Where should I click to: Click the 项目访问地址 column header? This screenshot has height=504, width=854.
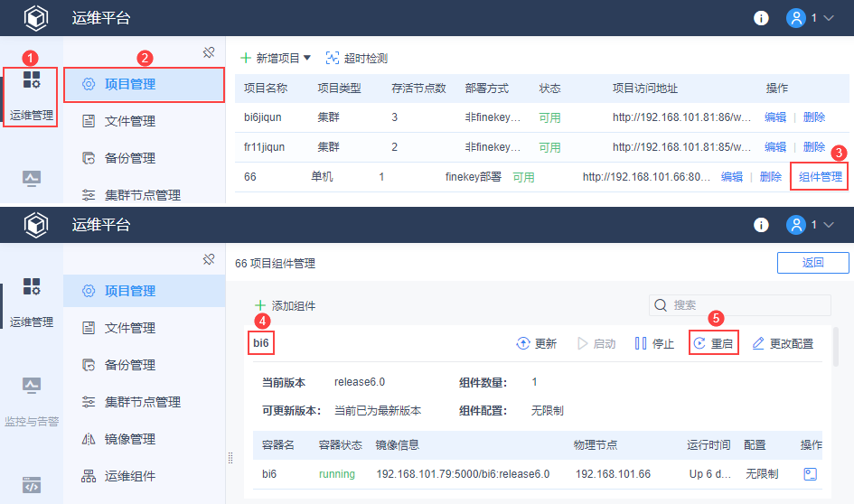645,89
